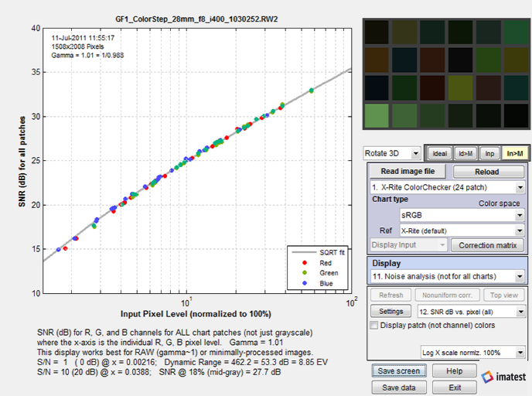Select the Inp view button

(489, 154)
